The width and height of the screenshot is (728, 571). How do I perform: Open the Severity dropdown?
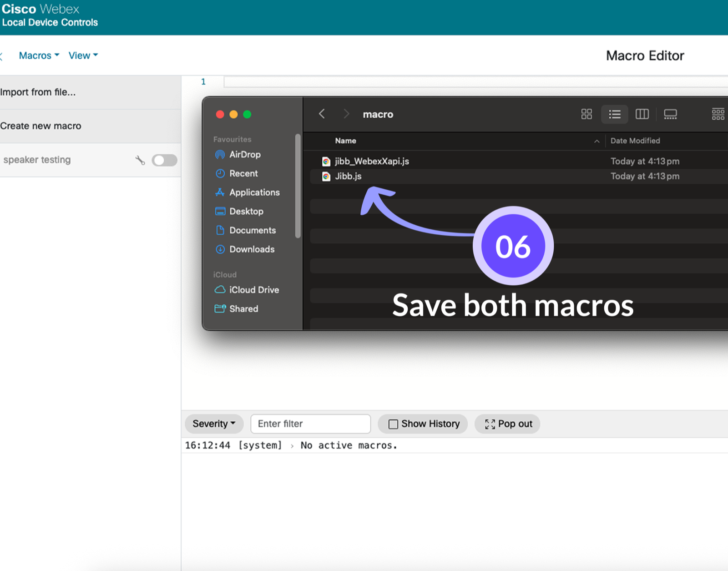214,424
